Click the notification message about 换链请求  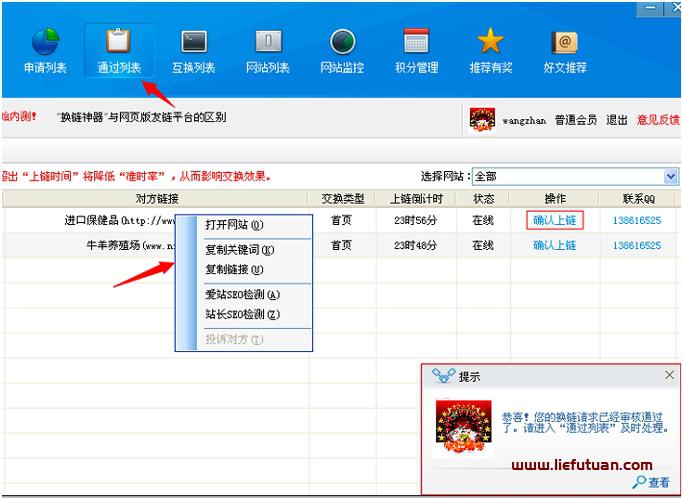tap(585, 422)
